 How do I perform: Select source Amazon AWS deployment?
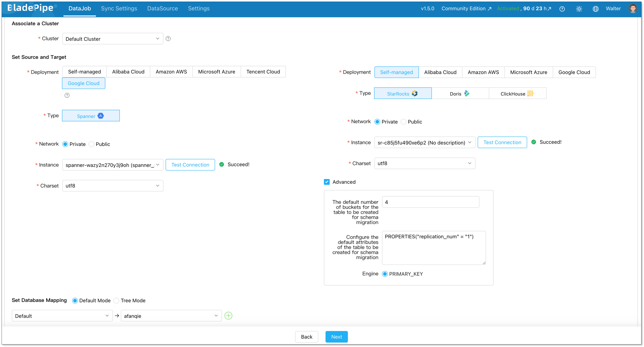(x=171, y=72)
